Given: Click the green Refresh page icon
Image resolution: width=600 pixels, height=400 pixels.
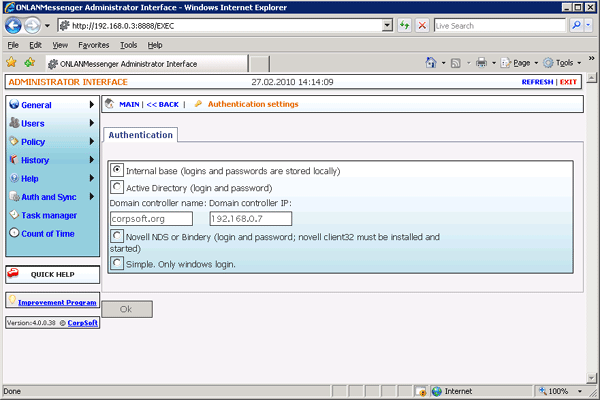Looking at the screenshot, I should pyautogui.click(x=404, y=26).
